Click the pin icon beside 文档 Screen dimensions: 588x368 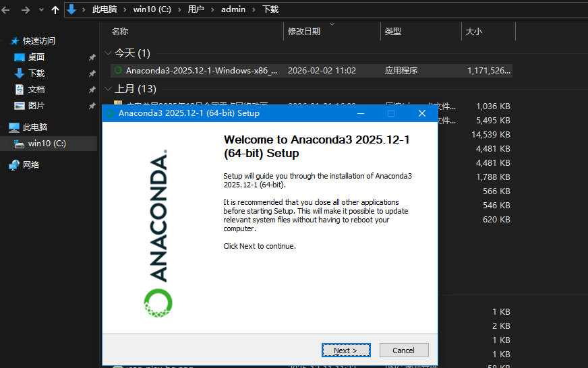[92, 90]
